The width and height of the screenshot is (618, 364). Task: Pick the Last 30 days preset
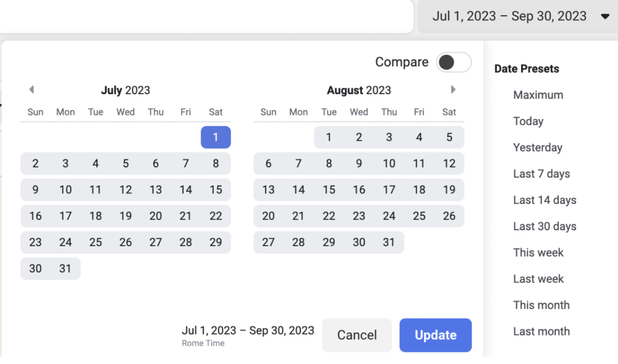[545, 226]
